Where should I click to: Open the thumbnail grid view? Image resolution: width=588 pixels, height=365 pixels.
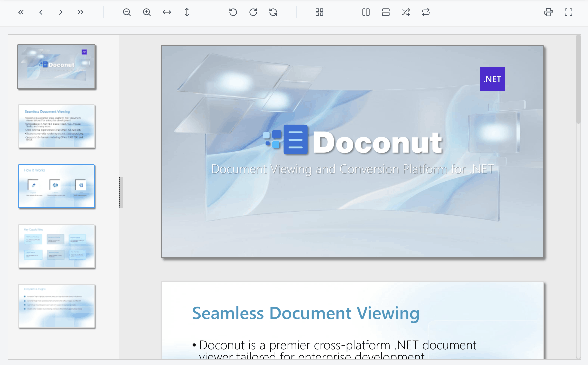(319, 12)
